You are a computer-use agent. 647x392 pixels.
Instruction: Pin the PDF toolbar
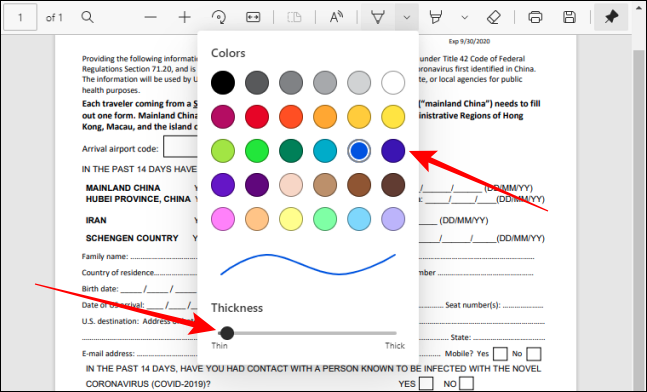click(611, 17)
